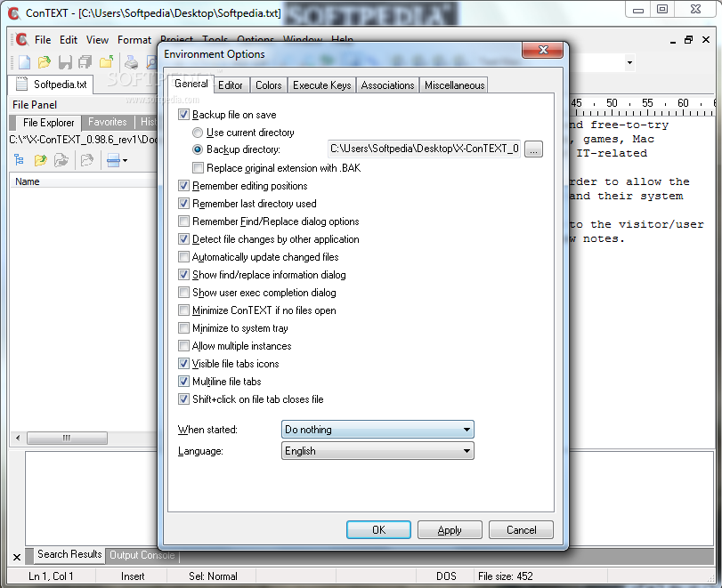Click the backup directory path field
This screenshot has height=588, width=722.
(424, 149)
